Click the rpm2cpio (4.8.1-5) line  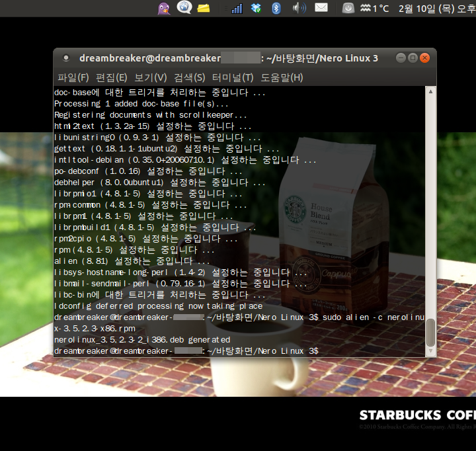pos(145,239)
